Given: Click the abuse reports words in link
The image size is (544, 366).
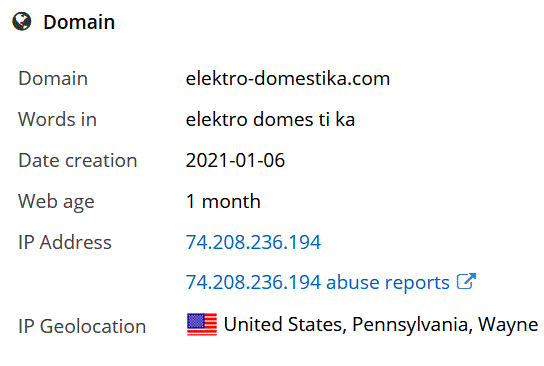Looking at the screenshot, I should coord(388,282).
